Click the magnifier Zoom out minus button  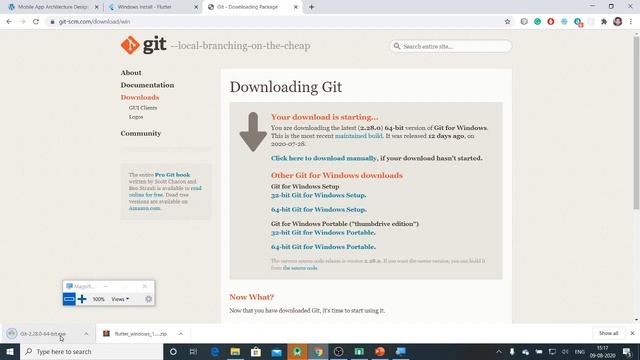pos(69,299)
